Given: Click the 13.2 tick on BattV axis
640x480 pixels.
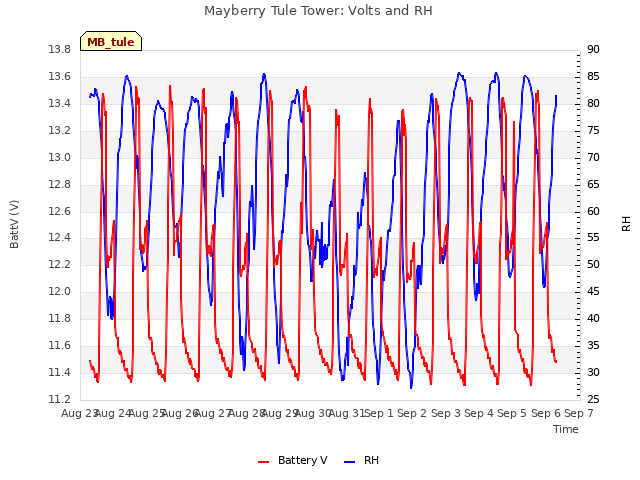Looking at the screenshot, I should point(59,131).
